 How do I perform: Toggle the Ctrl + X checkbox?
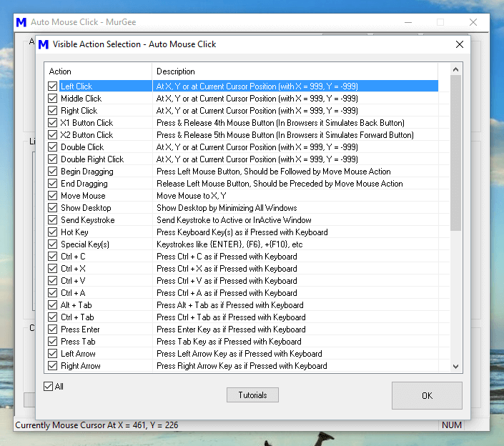(52, 269)
